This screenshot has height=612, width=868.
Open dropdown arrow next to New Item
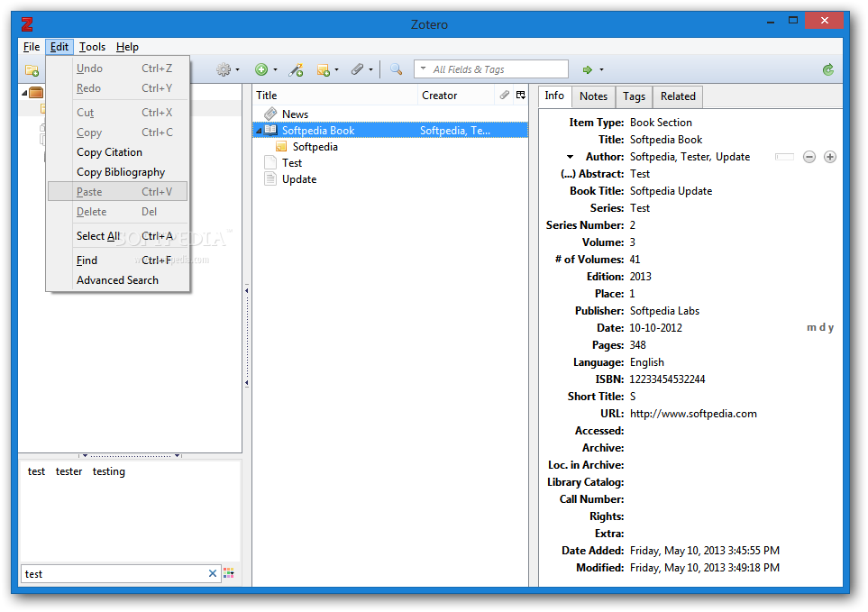(x=275, y=69)
